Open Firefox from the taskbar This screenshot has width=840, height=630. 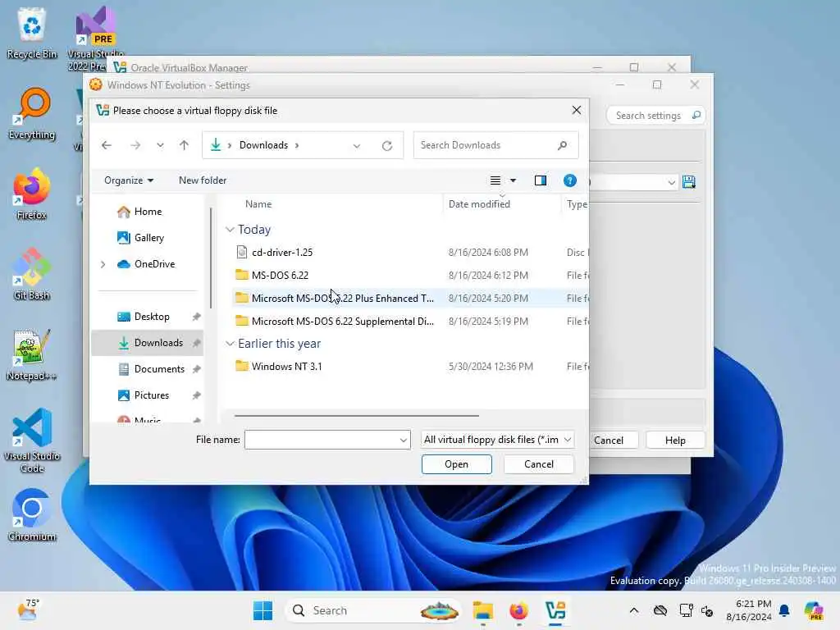click(518, 610)
